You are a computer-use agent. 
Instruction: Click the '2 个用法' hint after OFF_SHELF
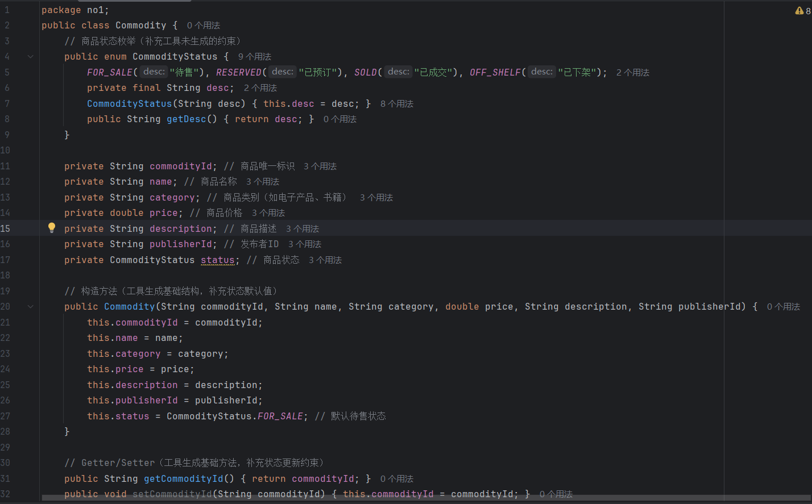click(x=633, y=73)
